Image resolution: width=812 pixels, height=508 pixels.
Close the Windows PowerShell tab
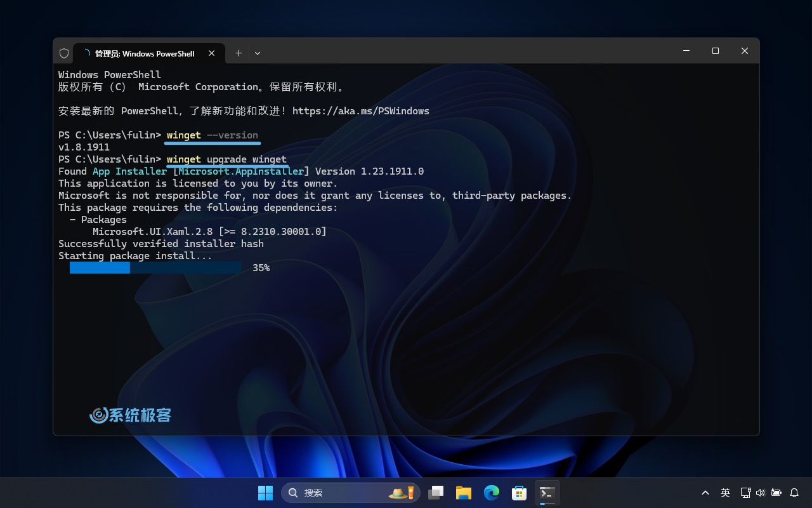[213, 53]
